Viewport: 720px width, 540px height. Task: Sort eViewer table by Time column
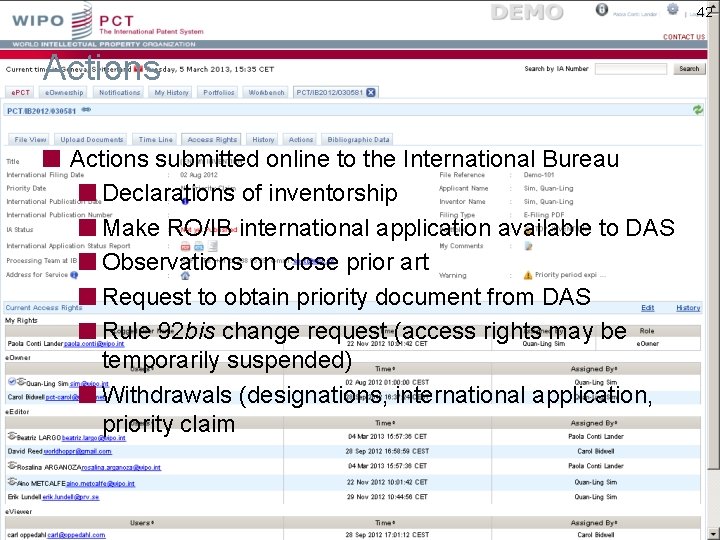click(x=385, y=523)
